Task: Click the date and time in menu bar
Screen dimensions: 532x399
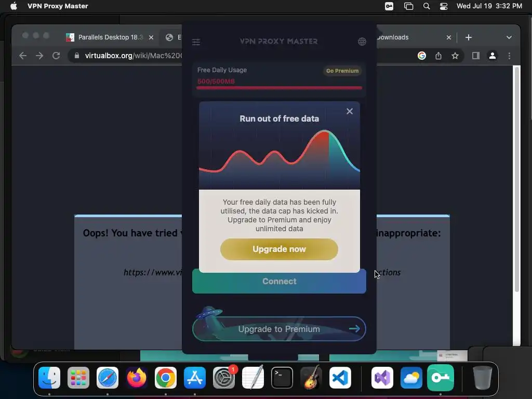Action: [489, 6]
